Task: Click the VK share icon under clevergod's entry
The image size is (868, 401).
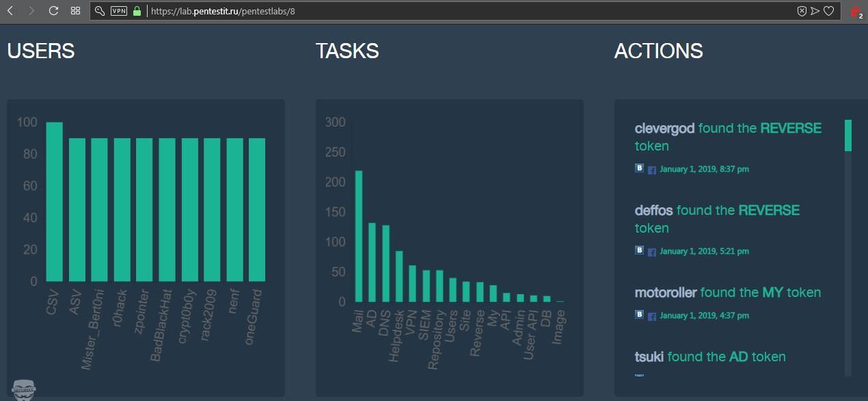Action: [639, 168]
